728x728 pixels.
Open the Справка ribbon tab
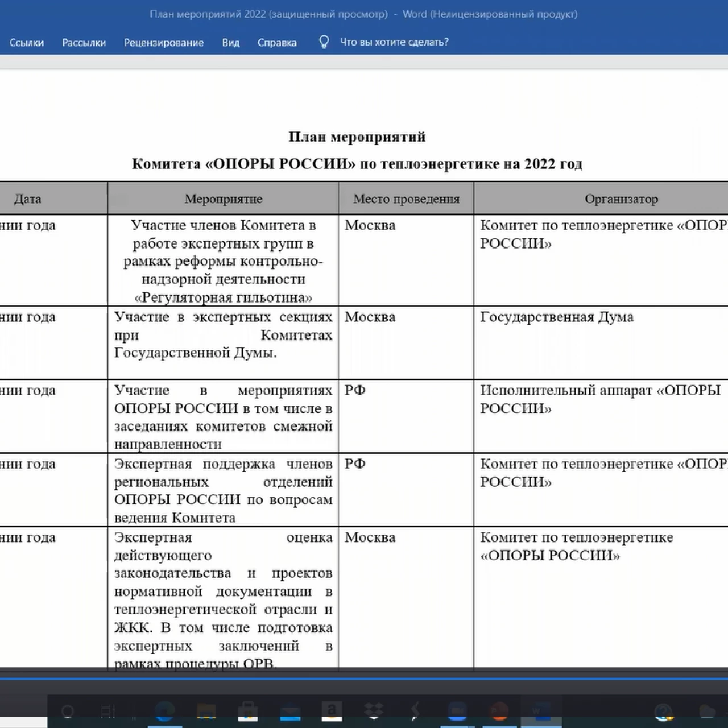point(277,42)
